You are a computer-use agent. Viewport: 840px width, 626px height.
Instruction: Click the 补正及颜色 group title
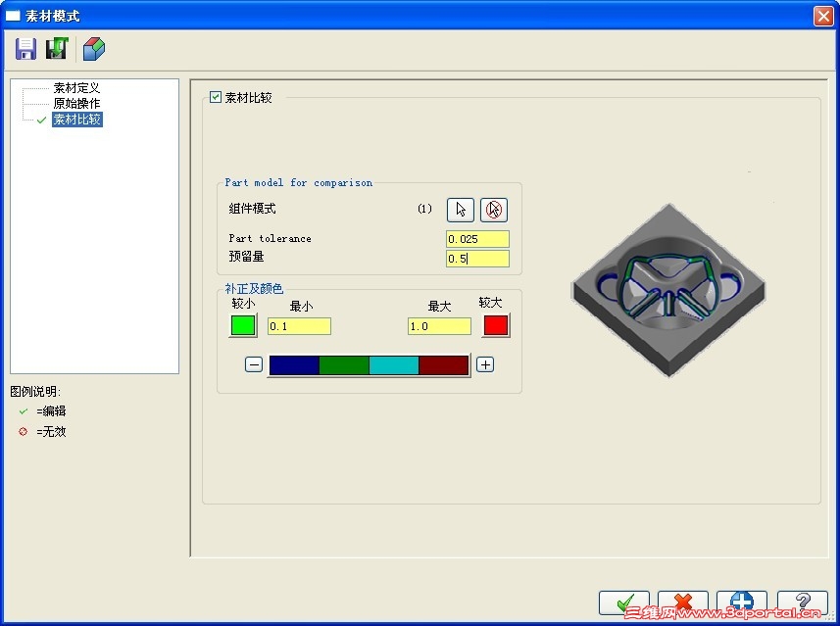pos(254,289)
